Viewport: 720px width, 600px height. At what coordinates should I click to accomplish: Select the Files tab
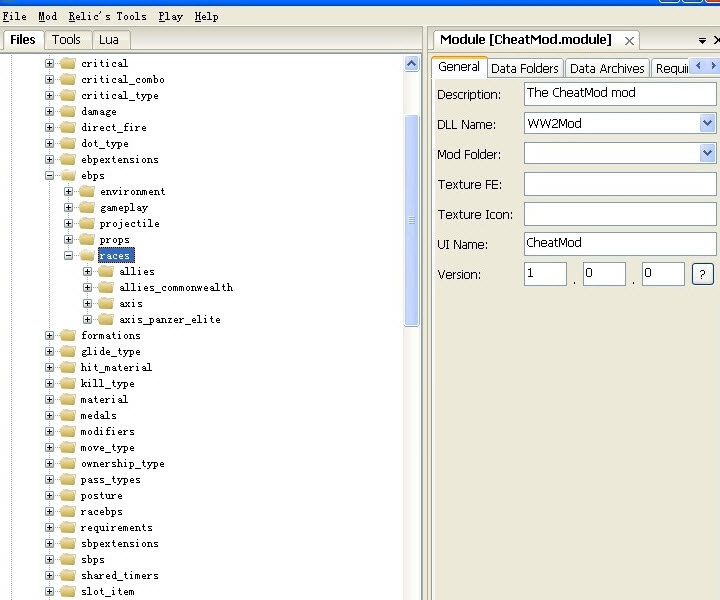point(22,40)
